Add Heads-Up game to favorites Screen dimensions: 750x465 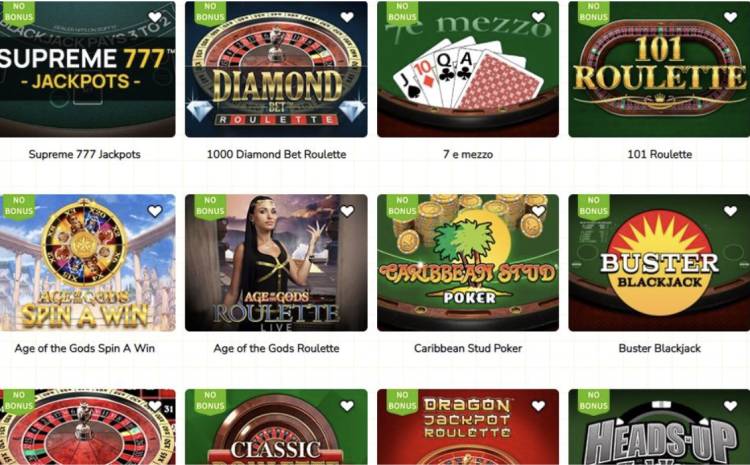click(730, 406)
